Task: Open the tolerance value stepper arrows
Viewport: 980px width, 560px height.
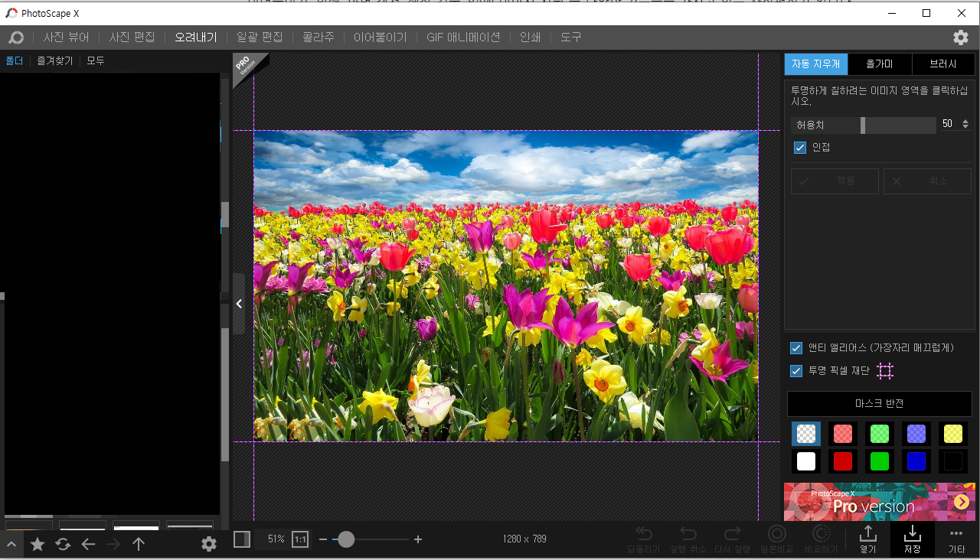Action: (x=965, y=123)
